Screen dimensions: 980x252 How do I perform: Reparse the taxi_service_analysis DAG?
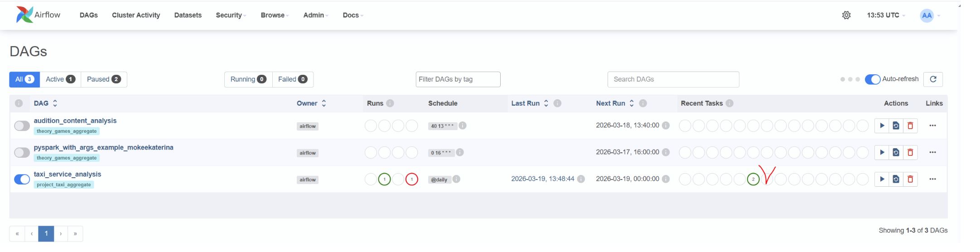[x=896, y=179]
